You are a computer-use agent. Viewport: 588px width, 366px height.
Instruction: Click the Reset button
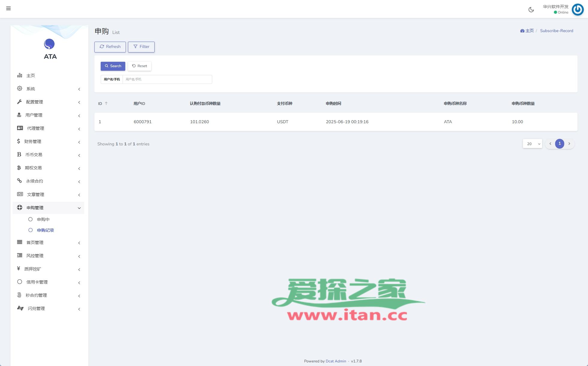pos(139,66)
